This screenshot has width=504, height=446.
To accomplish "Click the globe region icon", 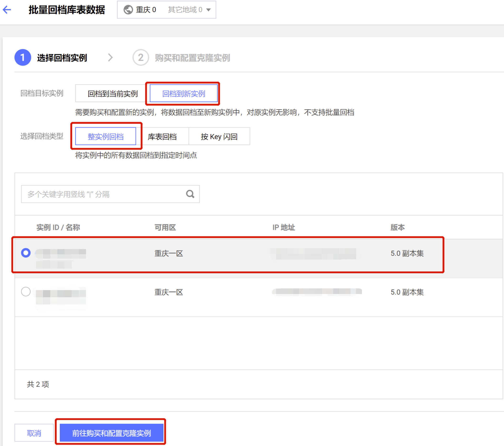I will 128,10.
